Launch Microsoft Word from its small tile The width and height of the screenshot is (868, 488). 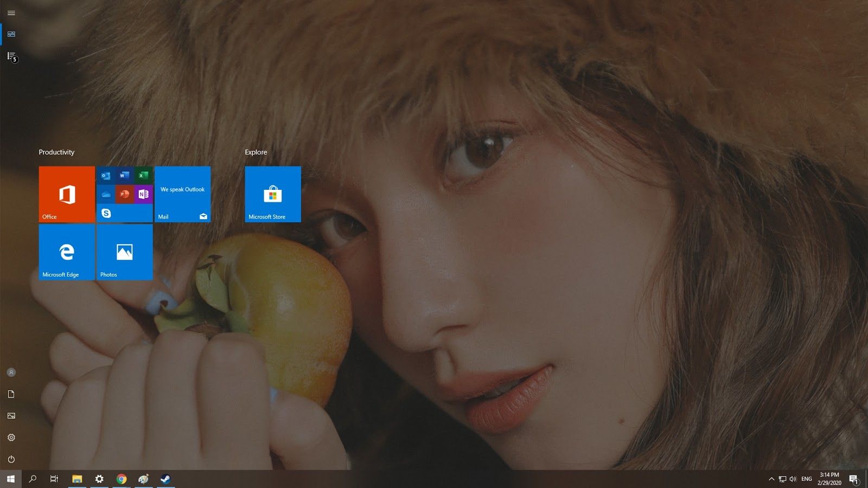point(123,175)
